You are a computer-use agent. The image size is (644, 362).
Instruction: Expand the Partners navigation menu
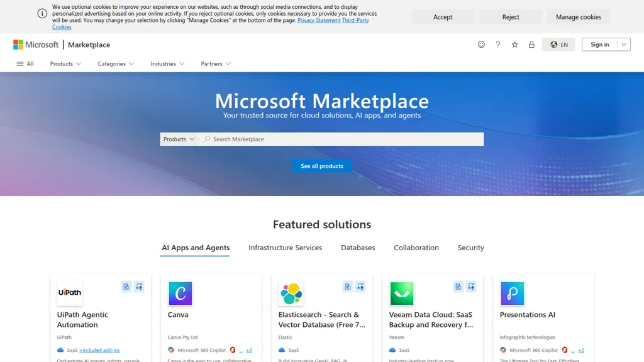216,63
